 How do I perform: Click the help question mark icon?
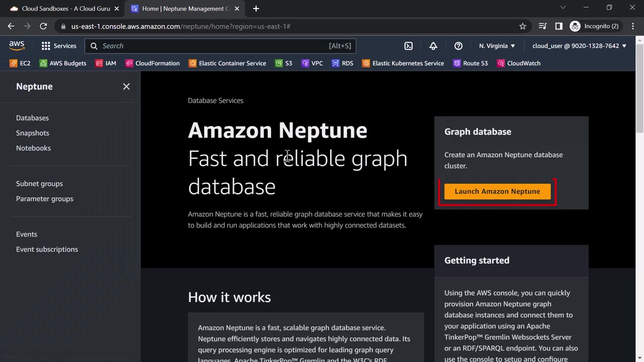pos(458,46)
